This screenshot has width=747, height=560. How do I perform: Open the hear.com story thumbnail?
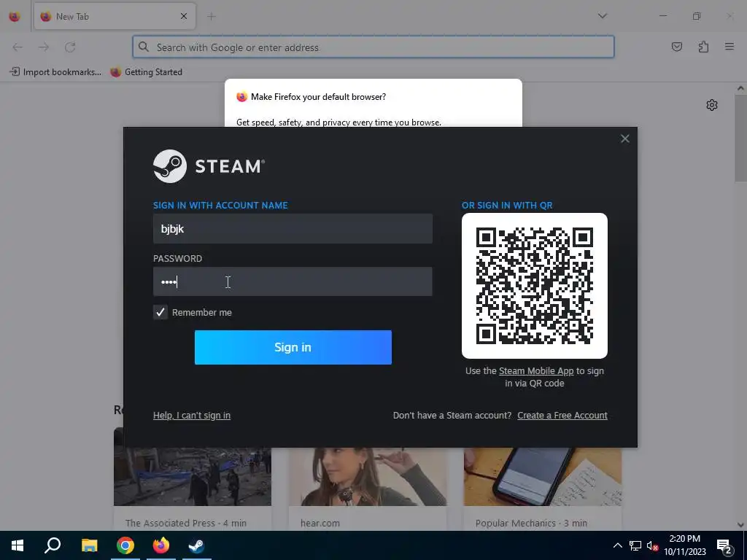click(x=368, y=475)
